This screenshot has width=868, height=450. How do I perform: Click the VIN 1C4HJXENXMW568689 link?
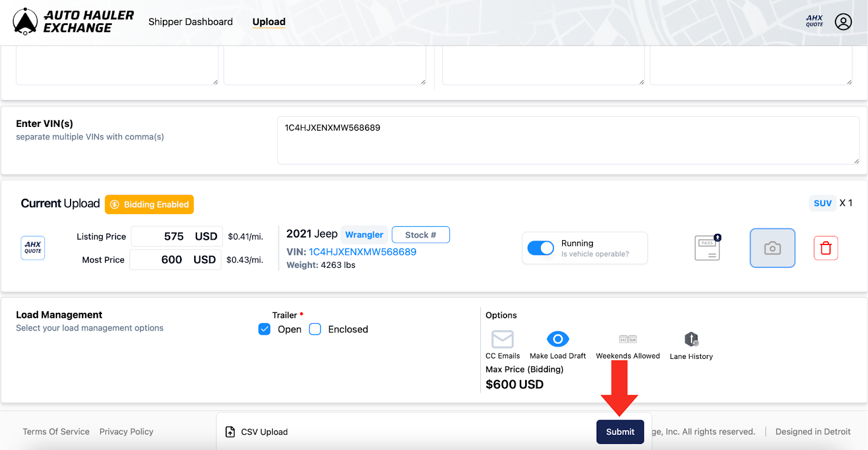point(362,252)
